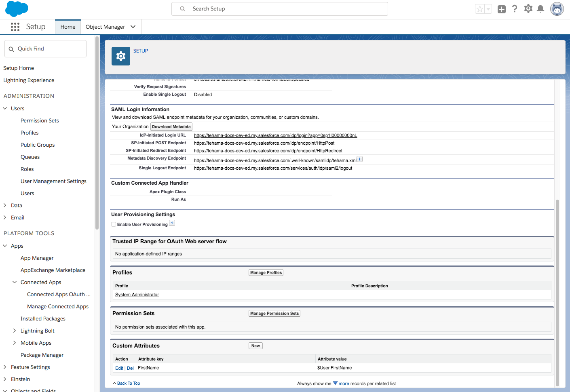
Task: Collapse the Apps section
Action: (5, 246)
